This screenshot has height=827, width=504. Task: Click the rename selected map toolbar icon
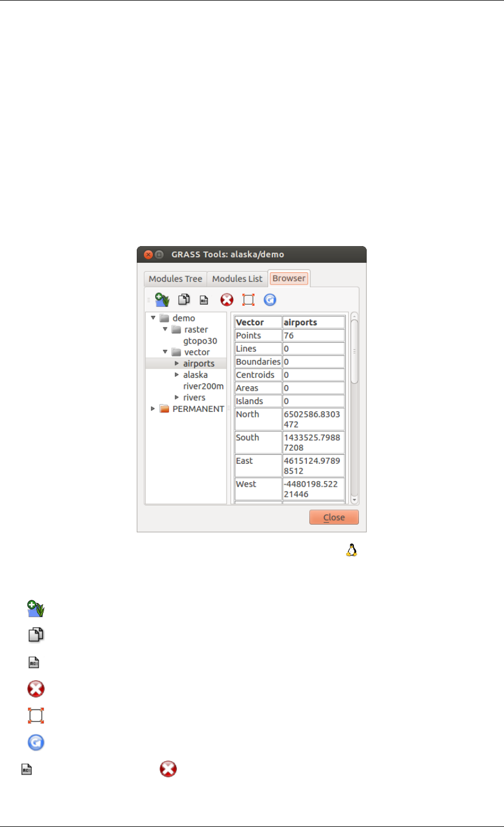pyautogui.click(x=204, y=300)
